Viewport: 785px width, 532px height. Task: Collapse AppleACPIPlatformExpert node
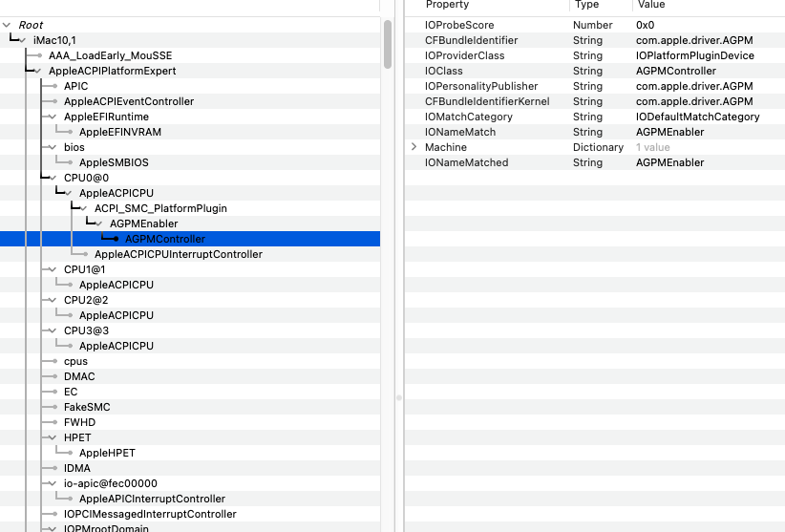[37, 71]
